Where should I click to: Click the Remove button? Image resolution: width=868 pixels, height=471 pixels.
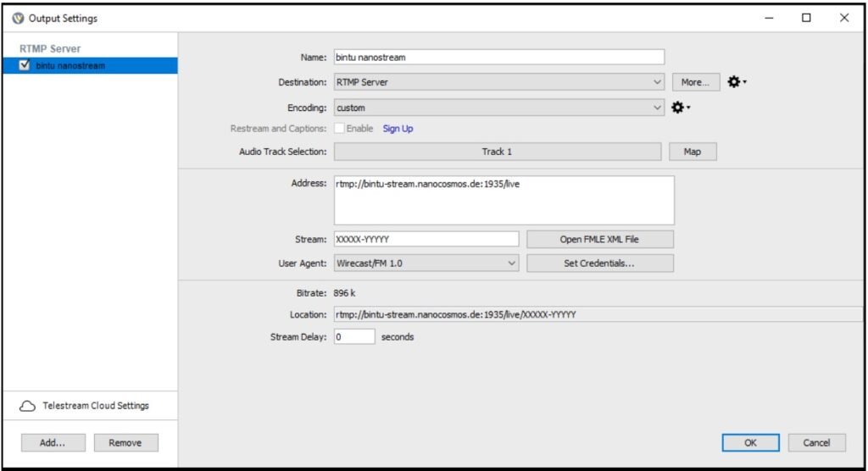pos(125,443)
